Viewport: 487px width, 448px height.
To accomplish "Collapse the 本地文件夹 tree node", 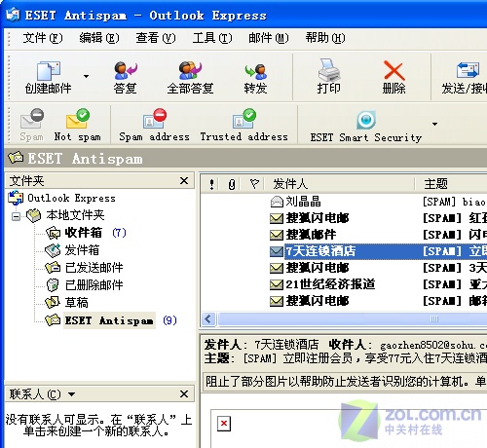I will pos(16,216).
